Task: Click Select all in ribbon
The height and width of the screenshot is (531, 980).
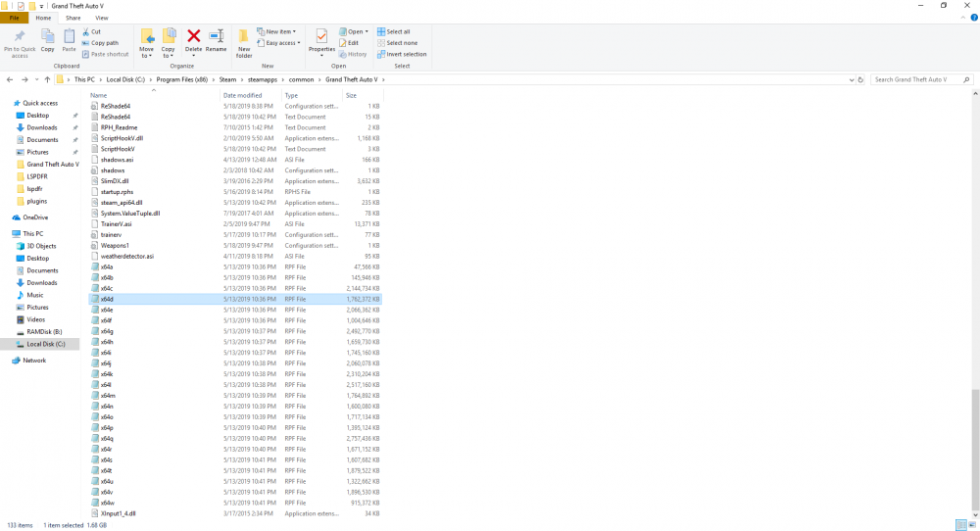Action: click(x=394, y=32)
